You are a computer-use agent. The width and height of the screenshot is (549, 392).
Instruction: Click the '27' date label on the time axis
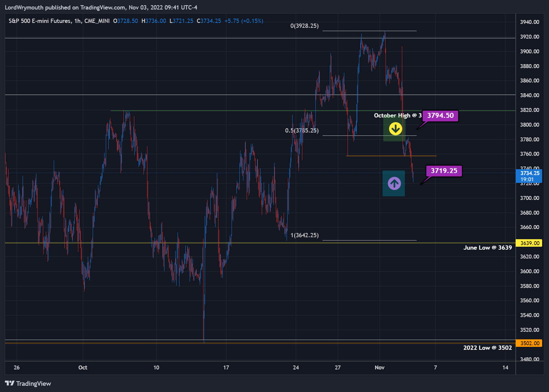click(x=338, y=367)
